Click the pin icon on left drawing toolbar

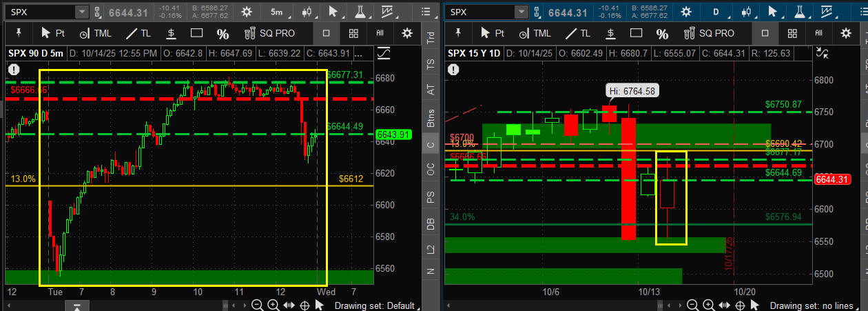coord(17,33)
